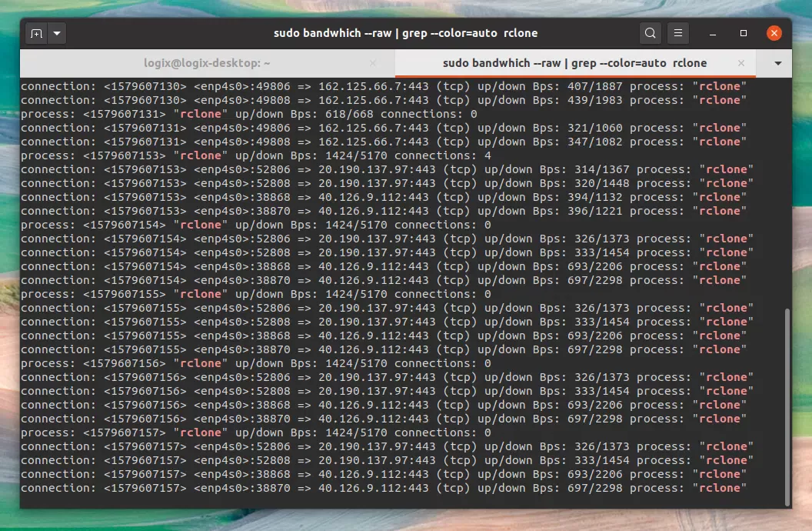Viewport: 812px width, 531px height.
Task: Pick connection line 1579607156 with port 52808
Action: click(387, 392)
